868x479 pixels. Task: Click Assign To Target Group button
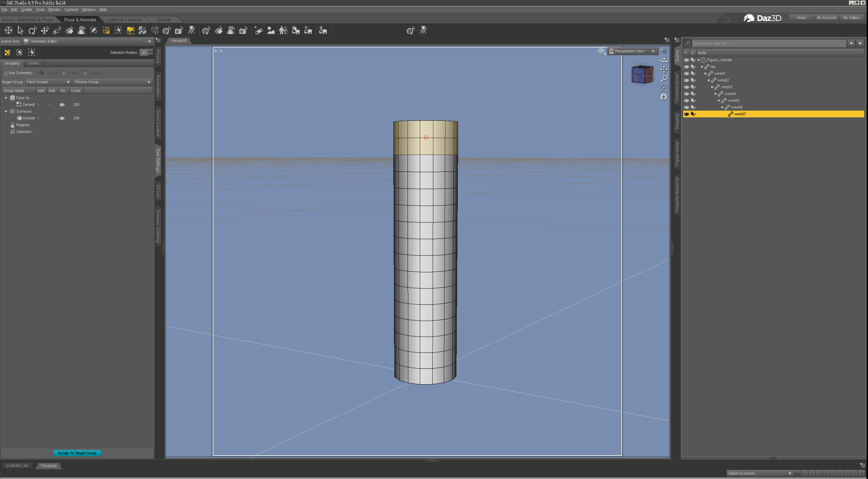77,453
